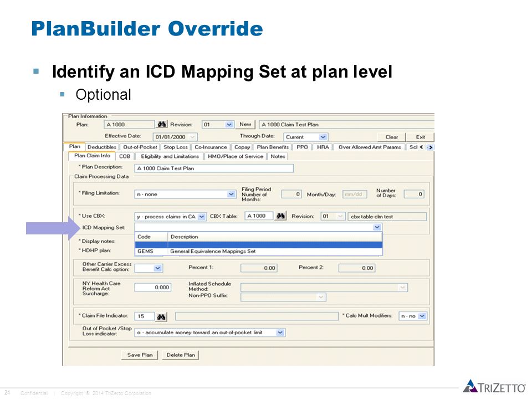Open the Out-of-Pocket tab
The width and height of the screenshot is (532, 399).
140,147
